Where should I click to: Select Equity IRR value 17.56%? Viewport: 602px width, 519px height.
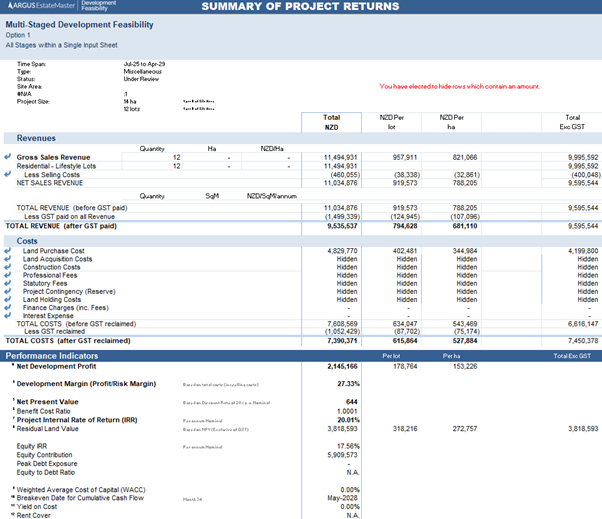coord(348,446)
